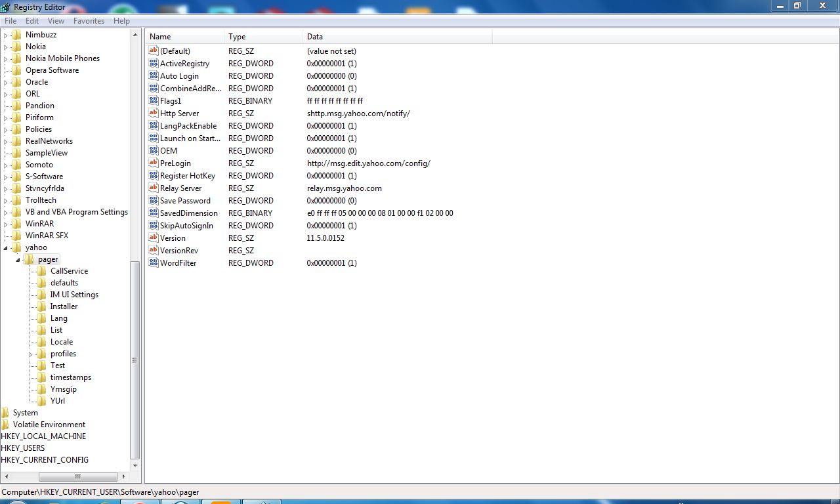Select the HKEY_USERS hive
The image size is (840, 504).
(x=23, y=448)
